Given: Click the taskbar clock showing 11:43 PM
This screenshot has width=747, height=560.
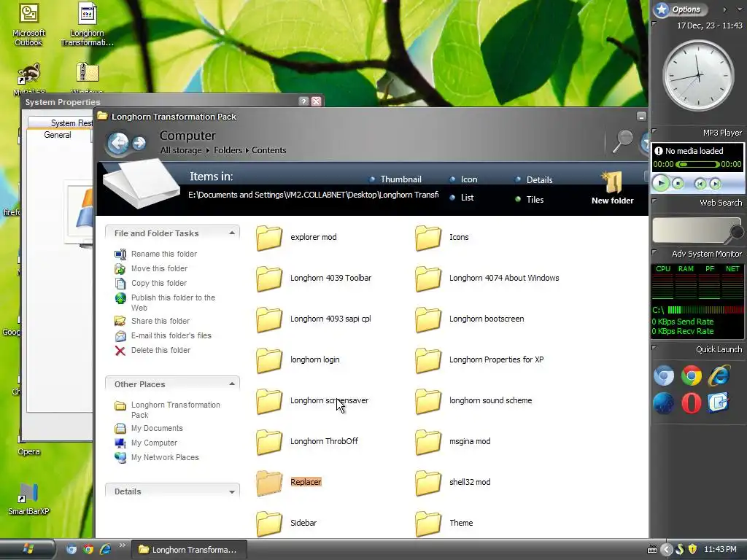Looking at the screenshot, I should (720, 550).
